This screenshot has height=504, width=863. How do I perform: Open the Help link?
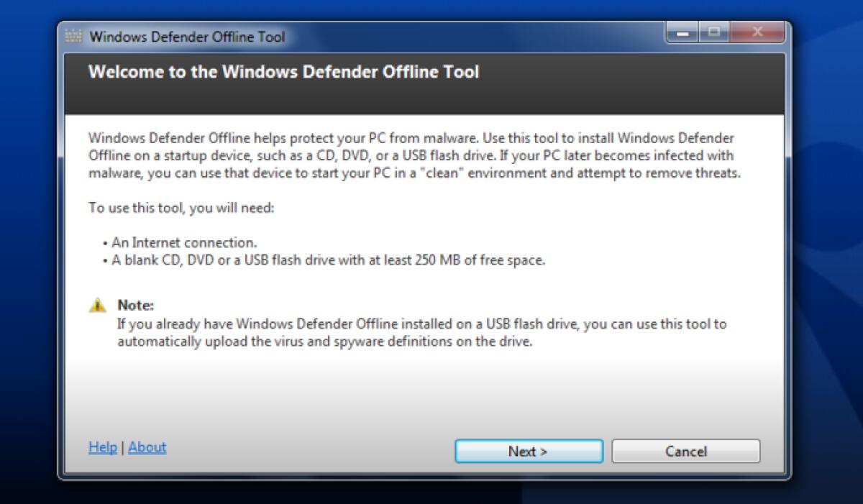[x=102, y=447]
